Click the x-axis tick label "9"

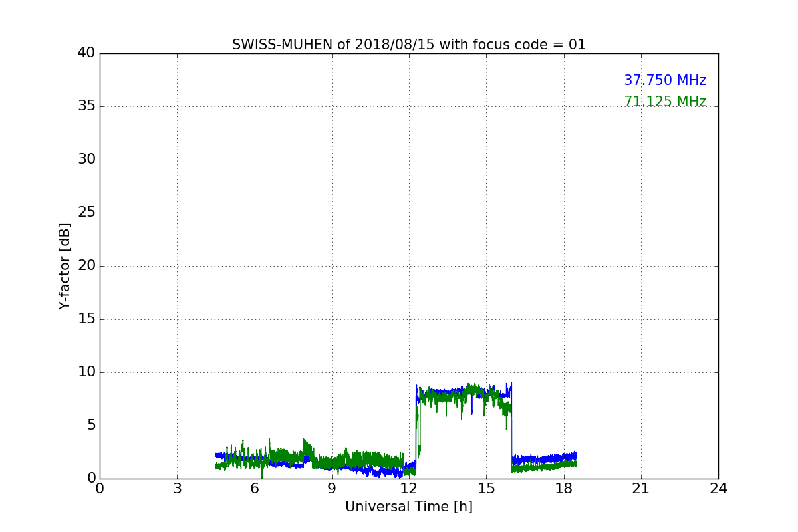coord(332,489)
